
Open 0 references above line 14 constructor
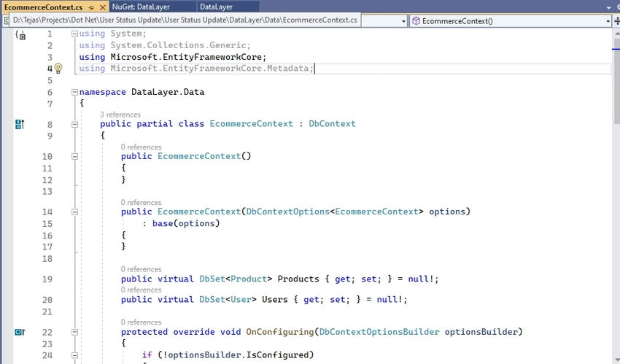point(142,202)
